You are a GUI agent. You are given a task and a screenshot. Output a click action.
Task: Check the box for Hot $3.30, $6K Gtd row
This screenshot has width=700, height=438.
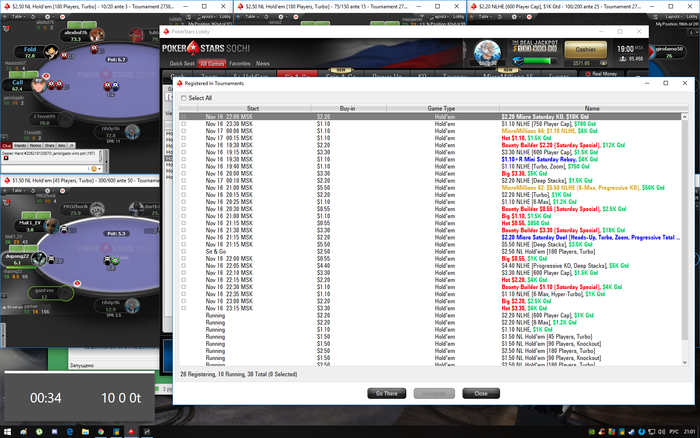pyautogui.click(x=183, y=309)
